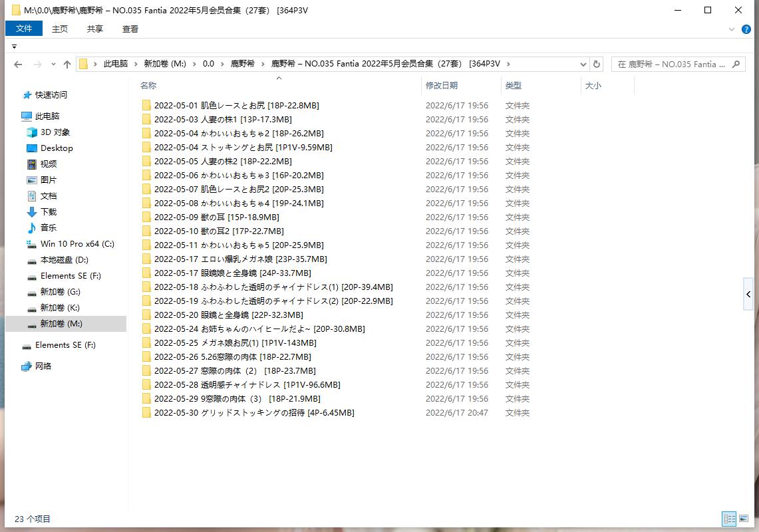Click the Up directory arrow
This screenshot has width=759, height=532.
67,65
